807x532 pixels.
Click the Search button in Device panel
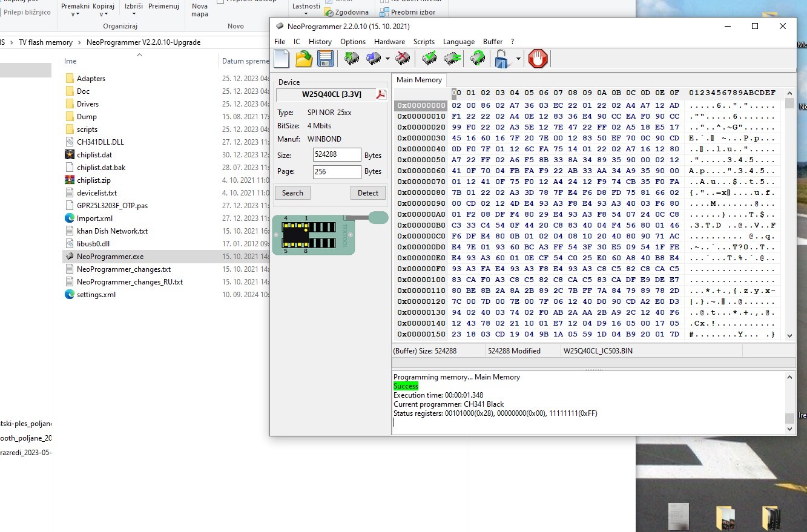pyautogui.click(x=292, y=192)
